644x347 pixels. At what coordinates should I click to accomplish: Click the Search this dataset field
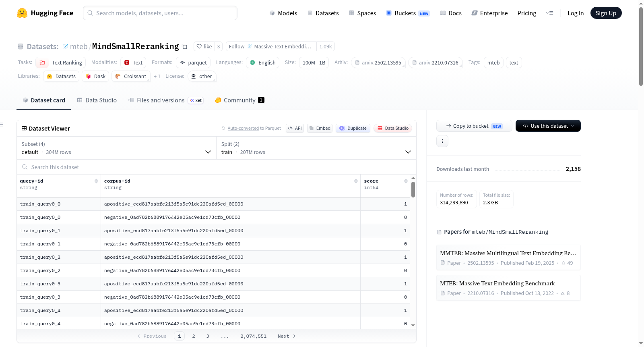point(217,167)
